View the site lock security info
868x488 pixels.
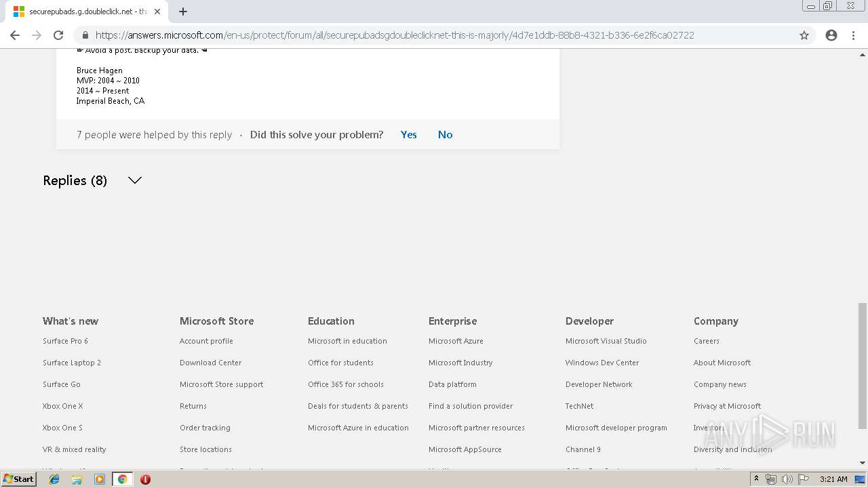click(x=85, y=35)
